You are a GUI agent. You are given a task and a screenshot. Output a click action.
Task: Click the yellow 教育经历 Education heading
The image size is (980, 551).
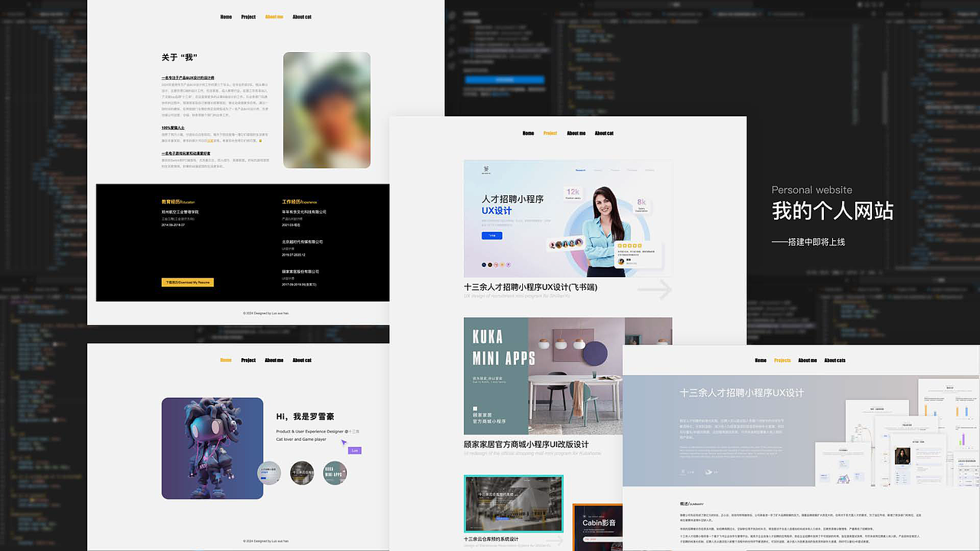(178, 202)
